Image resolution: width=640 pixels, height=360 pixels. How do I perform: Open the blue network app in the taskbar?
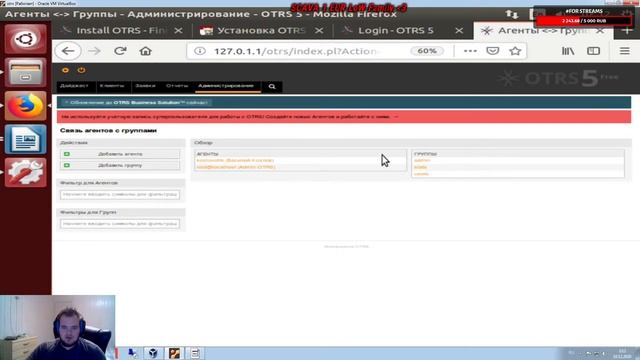pos(132,353)
